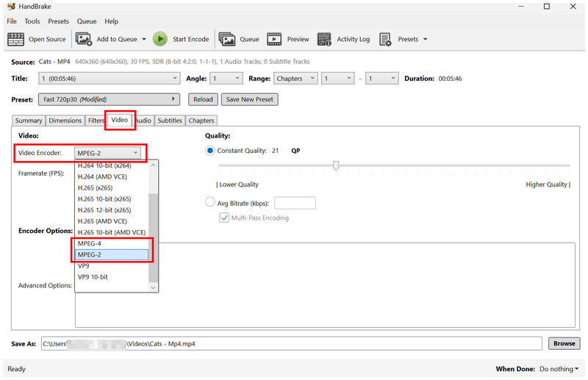Image resolution: width=588 pixels, height=380 pixels.
Task: Choose H.265 (x265) encoder
Action: tap(112, 187)
